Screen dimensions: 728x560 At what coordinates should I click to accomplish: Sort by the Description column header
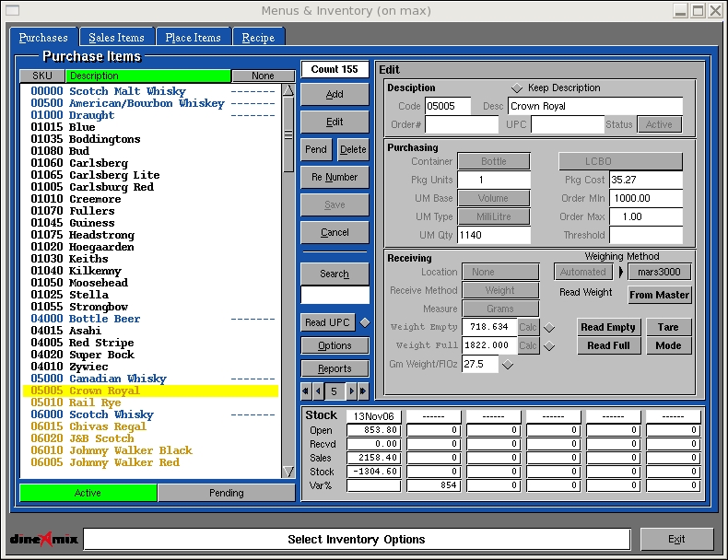click(148, 76)
